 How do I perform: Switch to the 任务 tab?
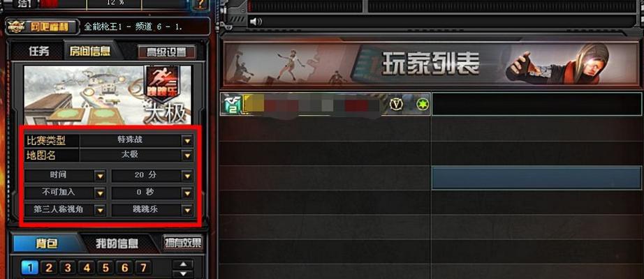pyautogui.click(x=39, y=52)
